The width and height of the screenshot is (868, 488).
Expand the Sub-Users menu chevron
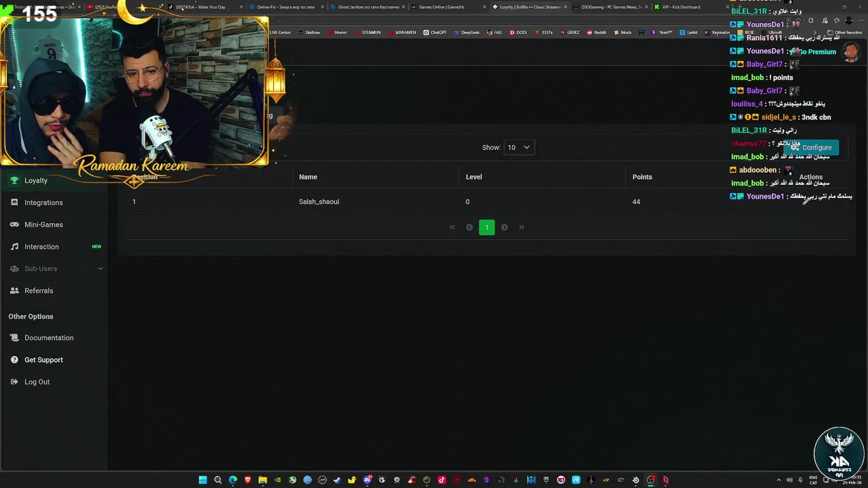100,268
